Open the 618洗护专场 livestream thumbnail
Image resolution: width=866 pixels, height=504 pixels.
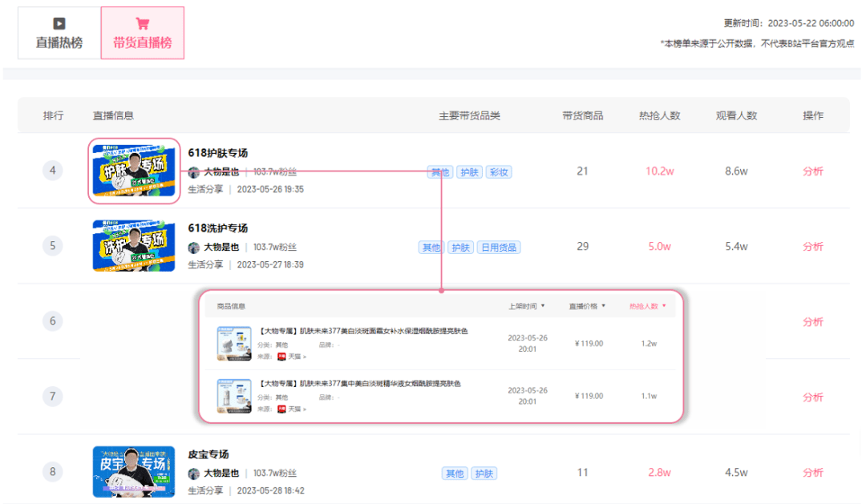[133, 246]
